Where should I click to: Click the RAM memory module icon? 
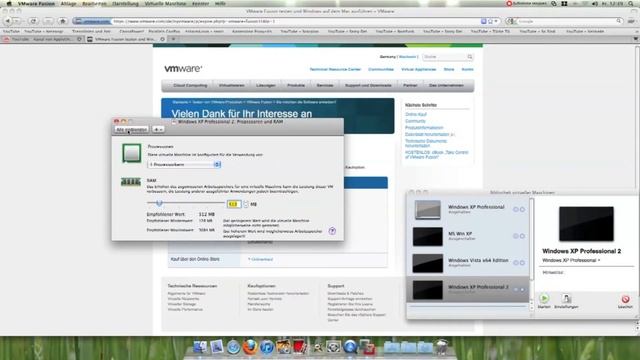pyautogui.click(x=131, y=182)
